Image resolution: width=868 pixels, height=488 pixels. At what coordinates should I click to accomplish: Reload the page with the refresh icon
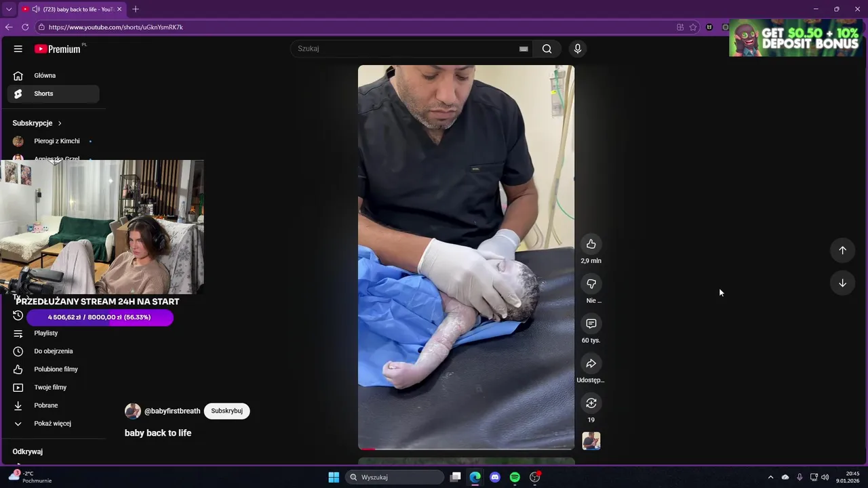[25, 27]
